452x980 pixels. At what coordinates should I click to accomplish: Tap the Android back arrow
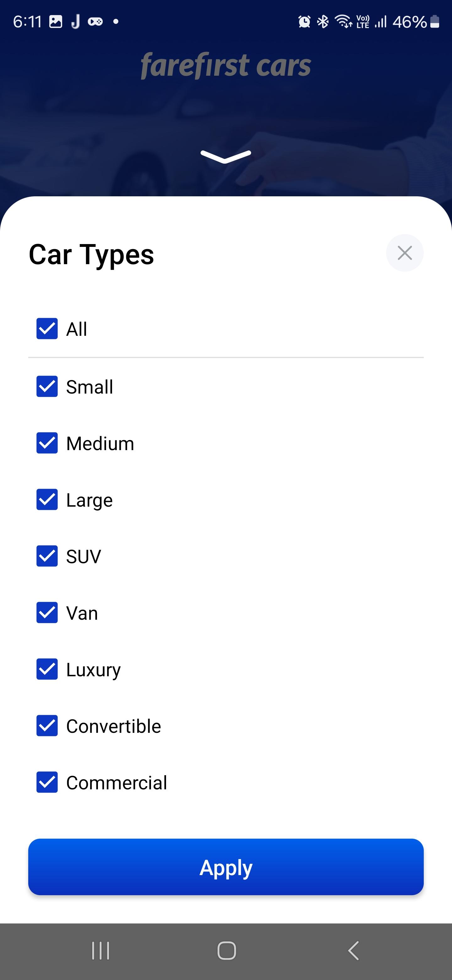[x=353, y=951]
